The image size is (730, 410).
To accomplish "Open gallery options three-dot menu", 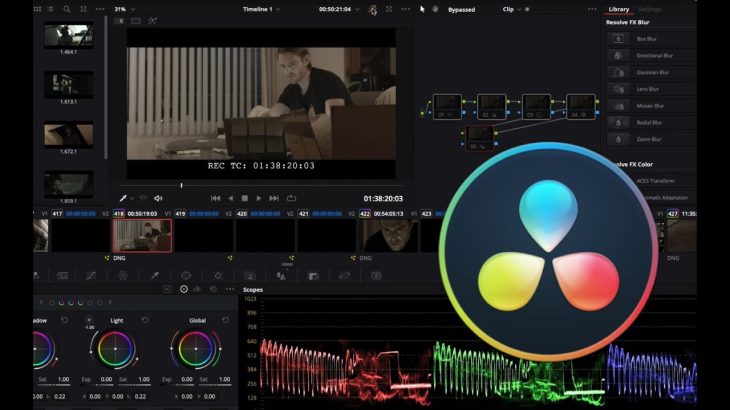I will click(100, 9).
